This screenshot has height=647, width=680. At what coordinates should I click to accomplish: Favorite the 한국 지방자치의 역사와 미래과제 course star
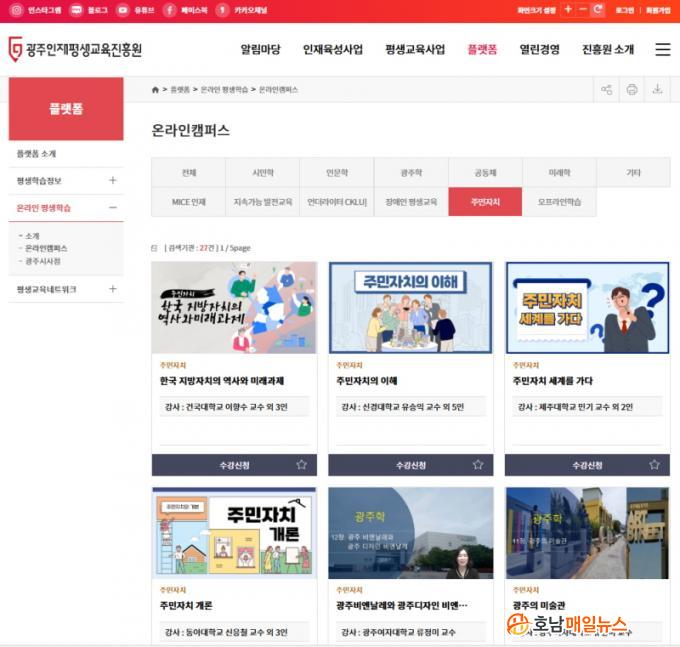301,465
